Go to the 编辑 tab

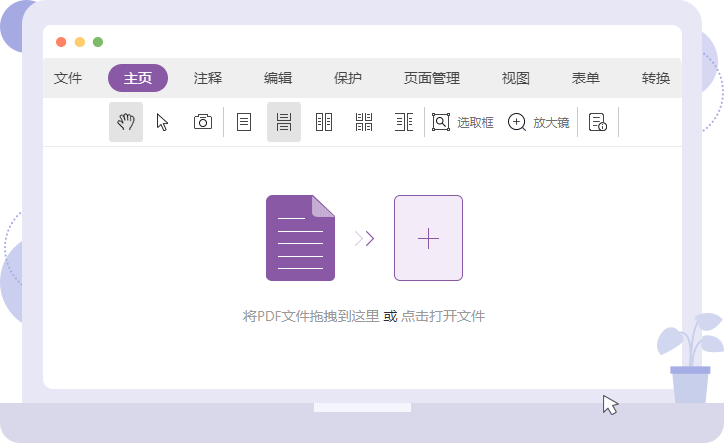click(x=278, y=78)
